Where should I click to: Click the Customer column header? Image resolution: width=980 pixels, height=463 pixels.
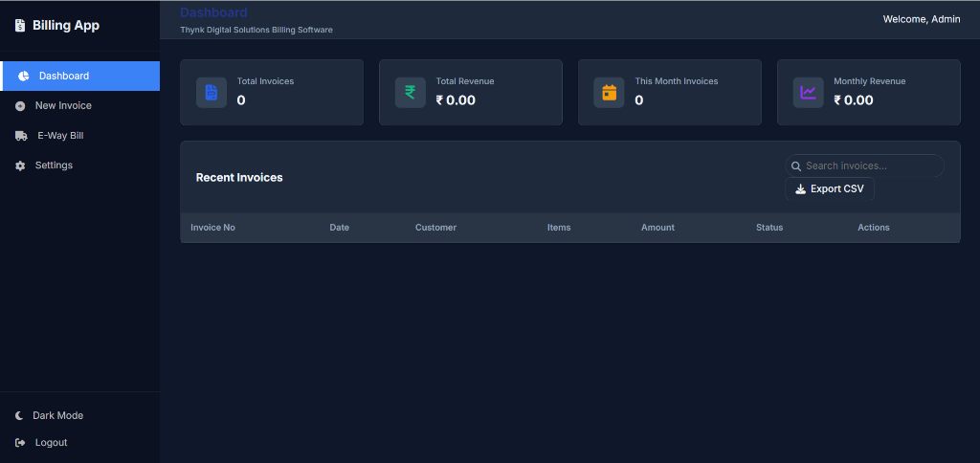(435, 228)
